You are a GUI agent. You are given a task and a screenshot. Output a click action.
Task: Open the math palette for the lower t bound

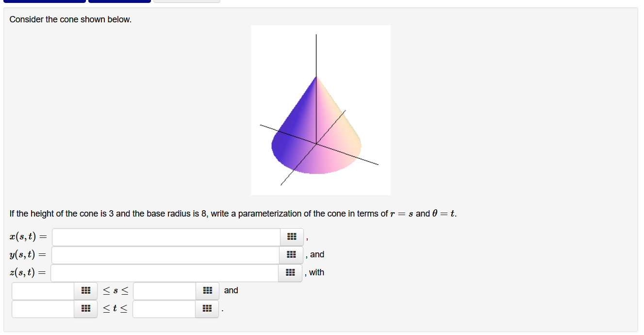coord(85,308)
